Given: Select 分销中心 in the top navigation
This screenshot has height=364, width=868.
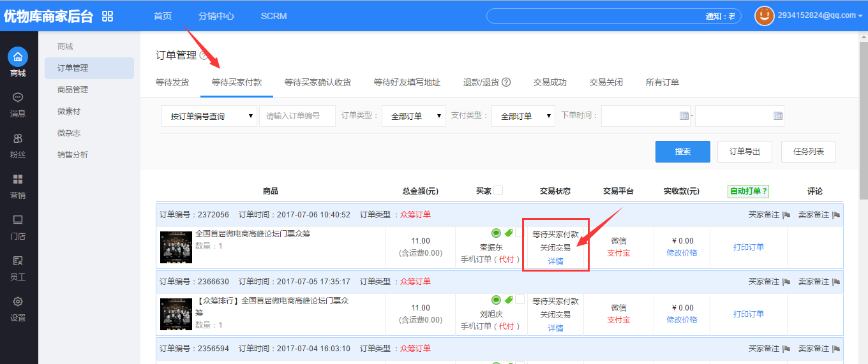Looking at the screenshot, I should (x=216, y=16).
